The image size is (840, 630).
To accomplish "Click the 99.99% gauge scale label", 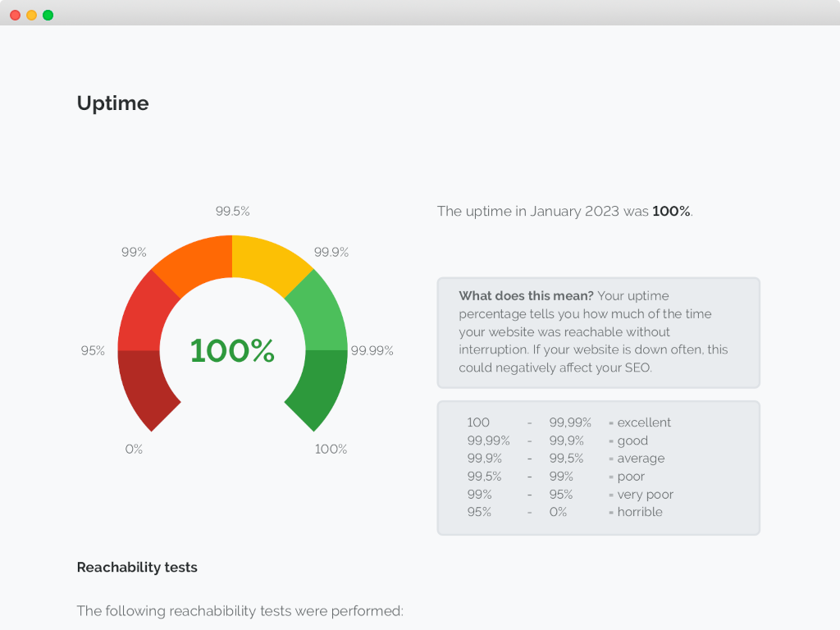I will (x=372, y=350).
